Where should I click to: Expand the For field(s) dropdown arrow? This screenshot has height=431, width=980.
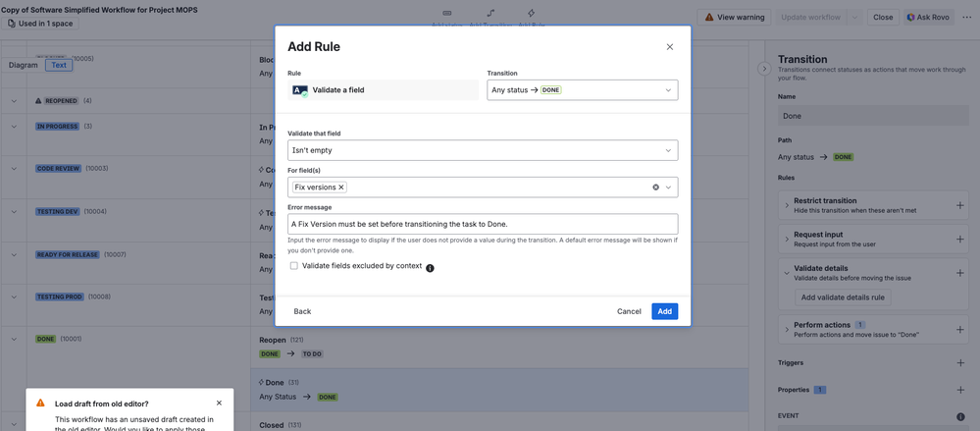[x=668, y=188]
